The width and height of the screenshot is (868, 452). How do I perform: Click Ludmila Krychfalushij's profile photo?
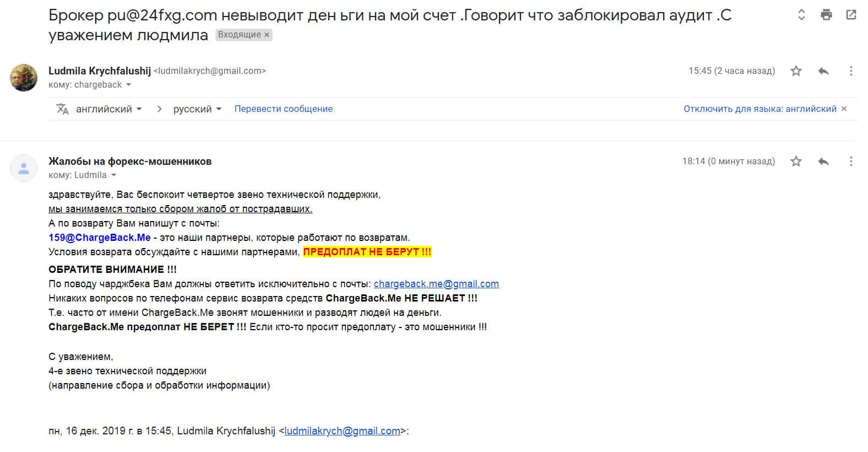click(24, 77)
